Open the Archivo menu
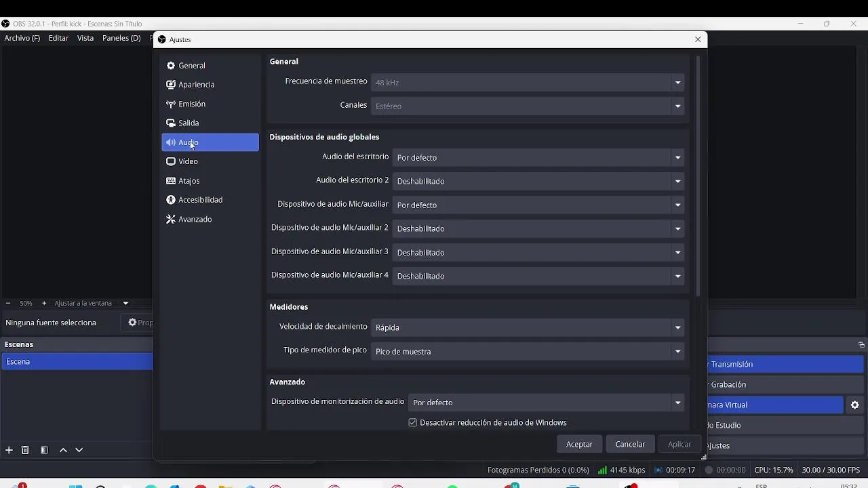This screenshot has height=488, width=868. pos(22,38)
